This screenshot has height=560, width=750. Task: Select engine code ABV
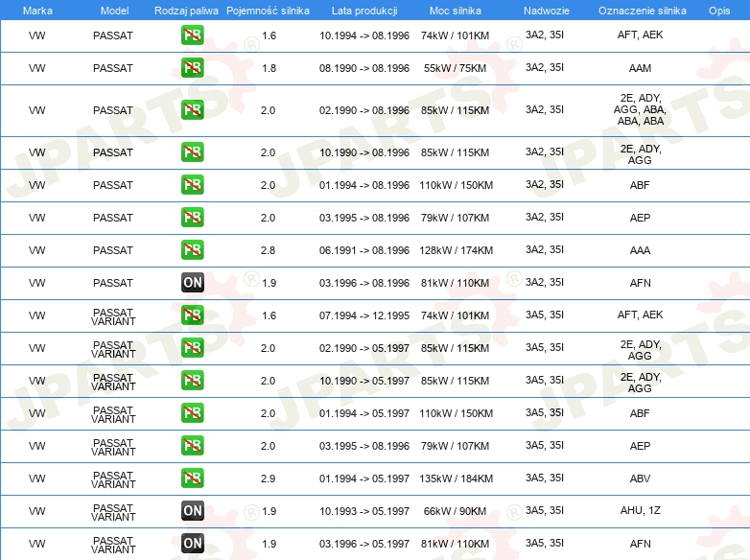point(640,478)
